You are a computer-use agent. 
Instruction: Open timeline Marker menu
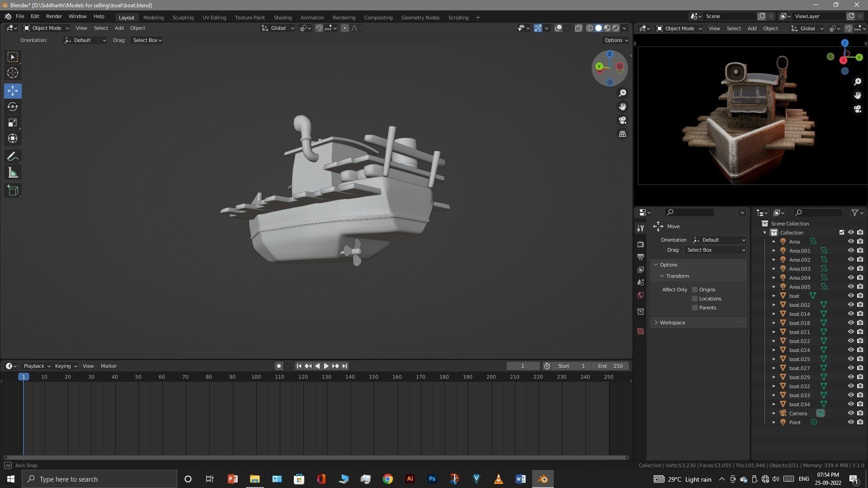(x=108, y=366)
